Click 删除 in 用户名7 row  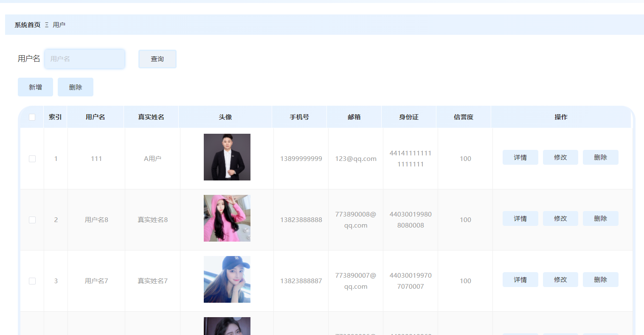pyautogui.click(x=601, y=280)
